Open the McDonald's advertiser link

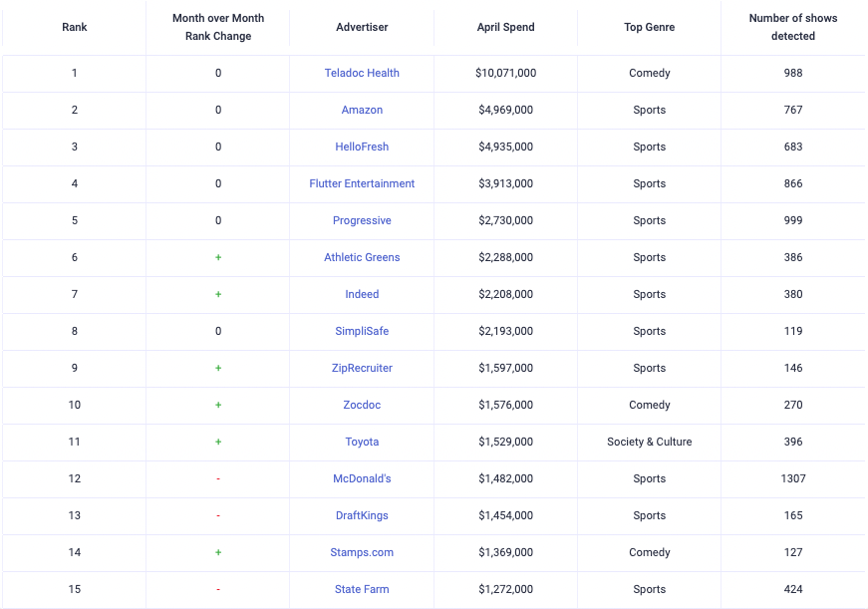coord(362,478)
